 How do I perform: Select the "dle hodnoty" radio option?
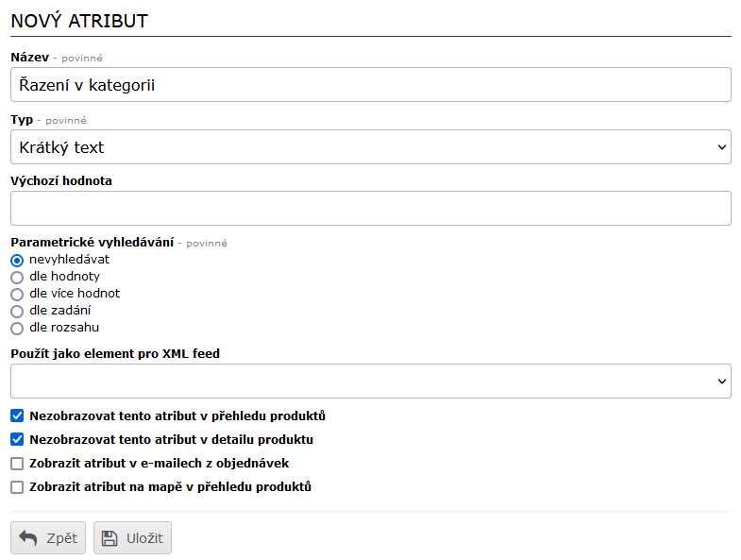tap(17, 277)
